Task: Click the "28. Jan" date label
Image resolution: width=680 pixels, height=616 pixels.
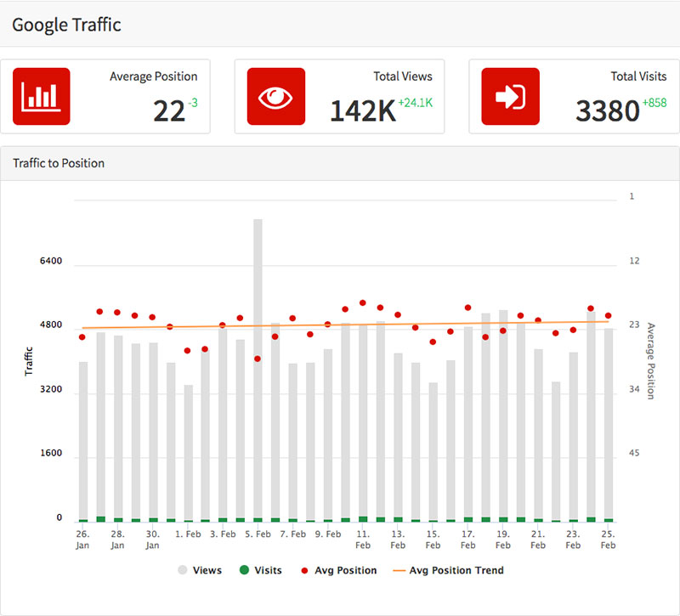Action: tap(117, 540)
